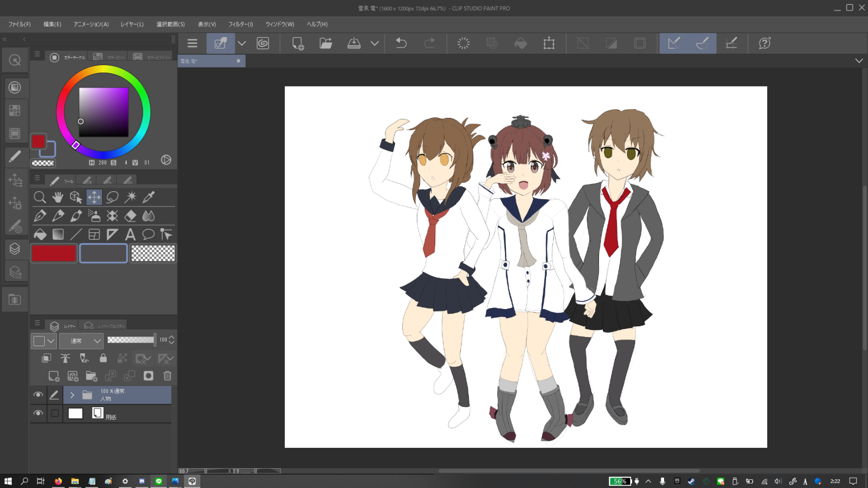
Task: Toggle visibility of the 用紙 layer
Action: coord(38,413)
